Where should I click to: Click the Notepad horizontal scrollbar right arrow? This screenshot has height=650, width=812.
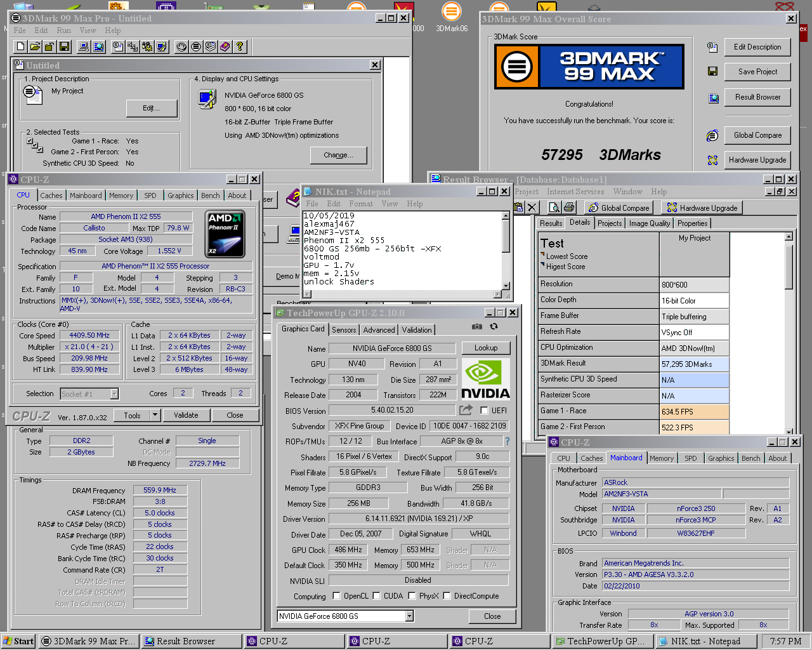[497, 294]
